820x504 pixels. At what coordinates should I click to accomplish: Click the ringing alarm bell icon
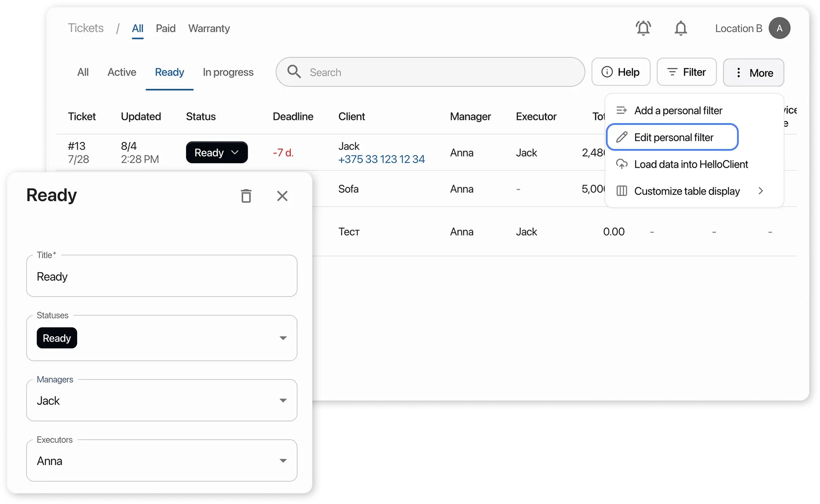click(x=643, y=29)
